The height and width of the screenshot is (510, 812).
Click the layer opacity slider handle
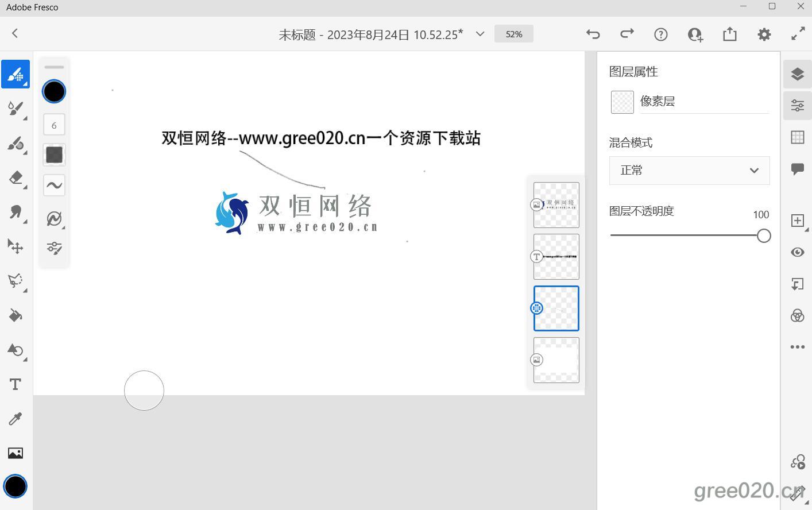coord(763,235)
